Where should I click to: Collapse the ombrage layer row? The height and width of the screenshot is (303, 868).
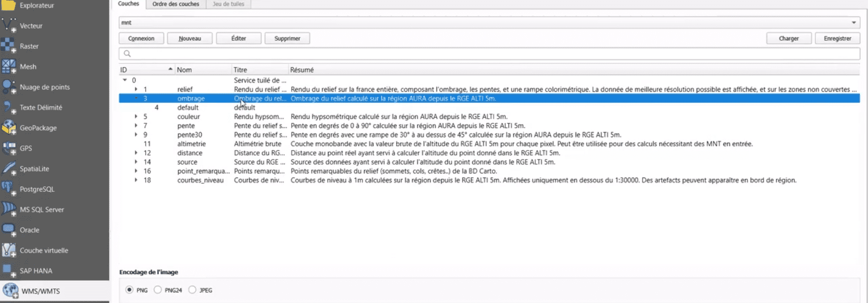(136, 98)
